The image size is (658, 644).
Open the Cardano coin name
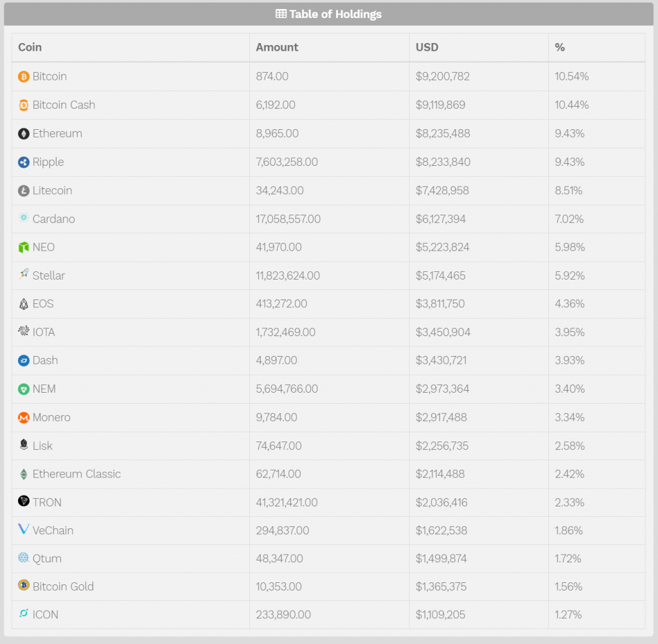click(x=53, y=219)
